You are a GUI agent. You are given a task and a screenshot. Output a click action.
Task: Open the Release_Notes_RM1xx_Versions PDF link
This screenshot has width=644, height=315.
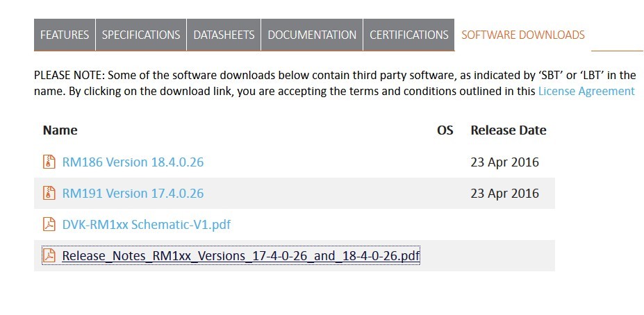point(241,255)
